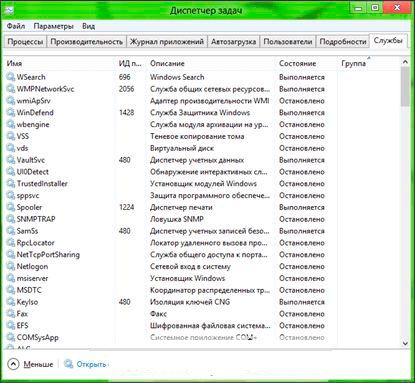Select the Установщик Windows description
Screen dimensions: 415x383
(187, 278)
